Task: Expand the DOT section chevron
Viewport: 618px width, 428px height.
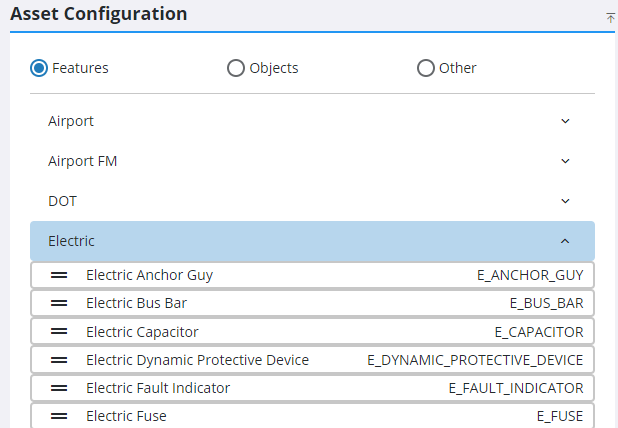Action: [x=565, y=201]
